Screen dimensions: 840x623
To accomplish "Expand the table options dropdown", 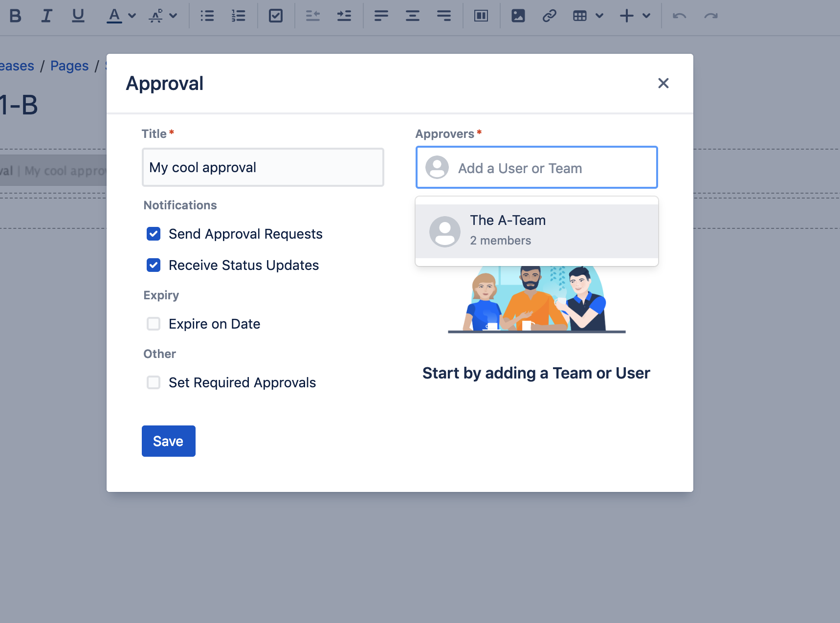I will pos(599,16).
